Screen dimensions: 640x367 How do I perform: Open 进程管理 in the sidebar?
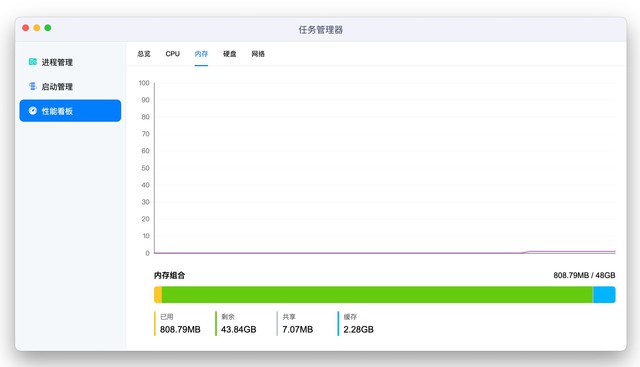70,62
